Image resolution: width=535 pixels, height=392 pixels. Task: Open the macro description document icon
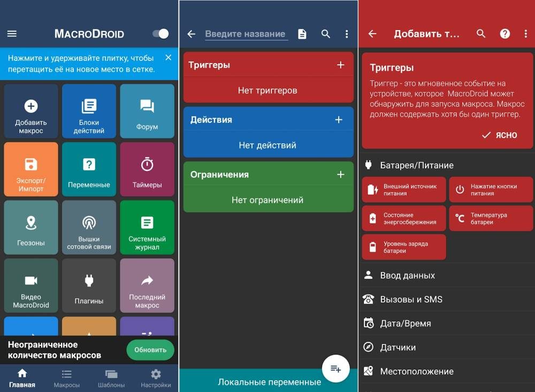(302, 34)
